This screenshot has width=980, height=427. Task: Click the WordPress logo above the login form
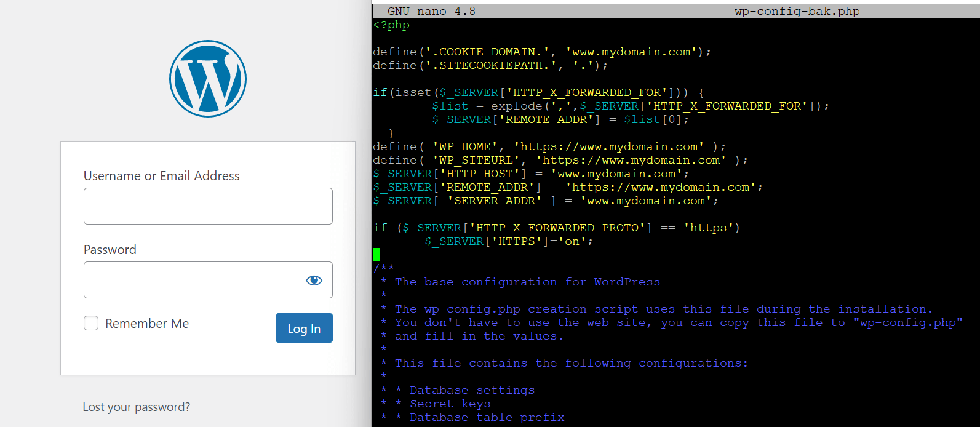[208, 79]
